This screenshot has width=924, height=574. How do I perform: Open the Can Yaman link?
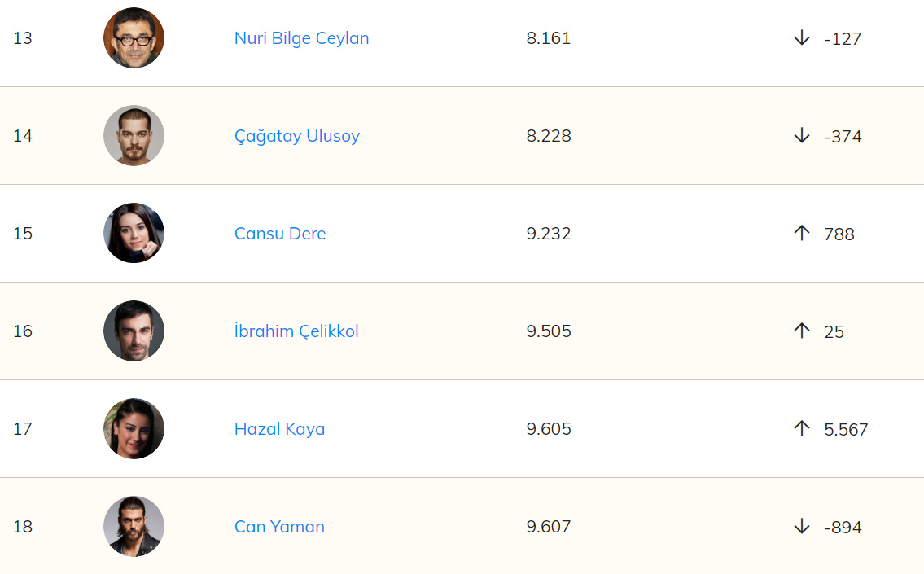click(279, 527)
